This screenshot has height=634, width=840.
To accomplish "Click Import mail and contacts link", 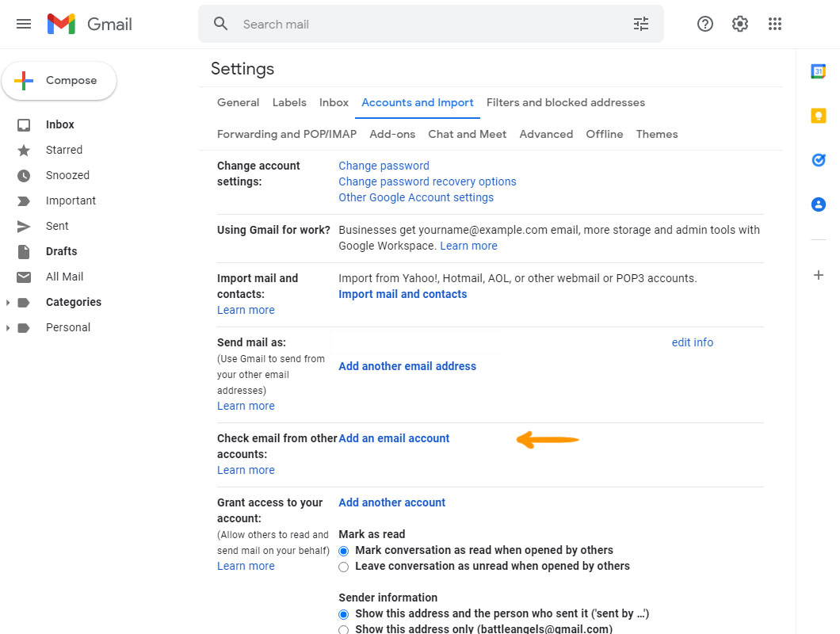I will (403, 294).
